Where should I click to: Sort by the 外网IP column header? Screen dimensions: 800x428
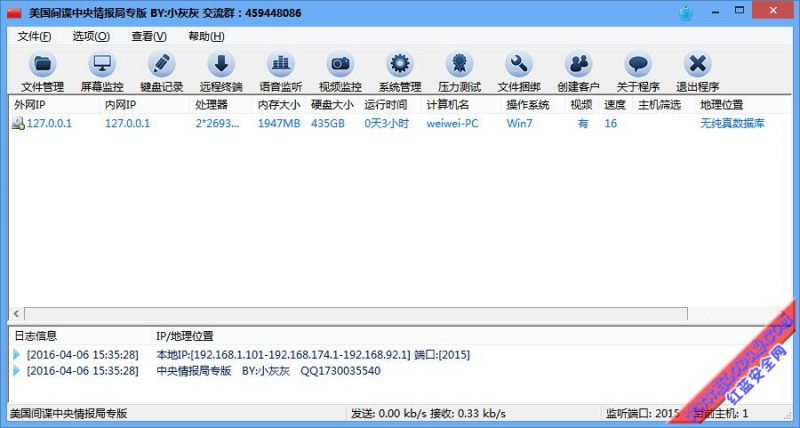tap(54, 105)
